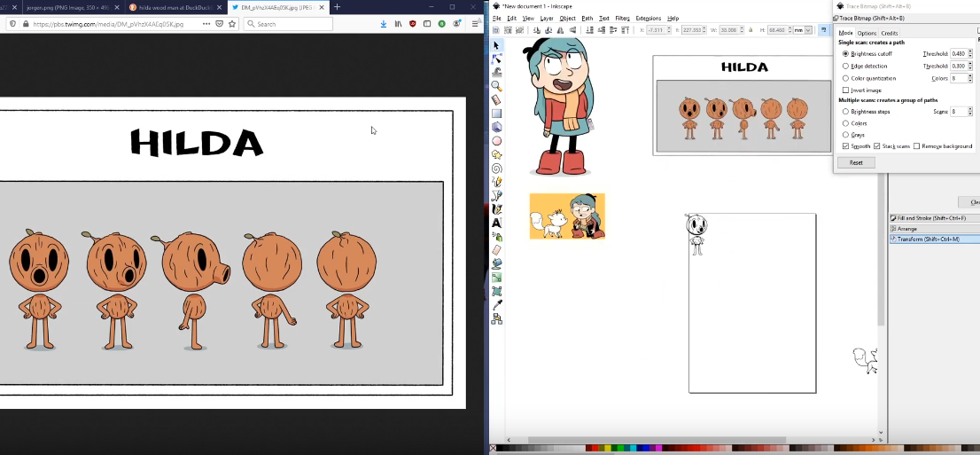
Task: Select the Mesh gradient tool in Inkscape
Action: (x=497, y=292)
